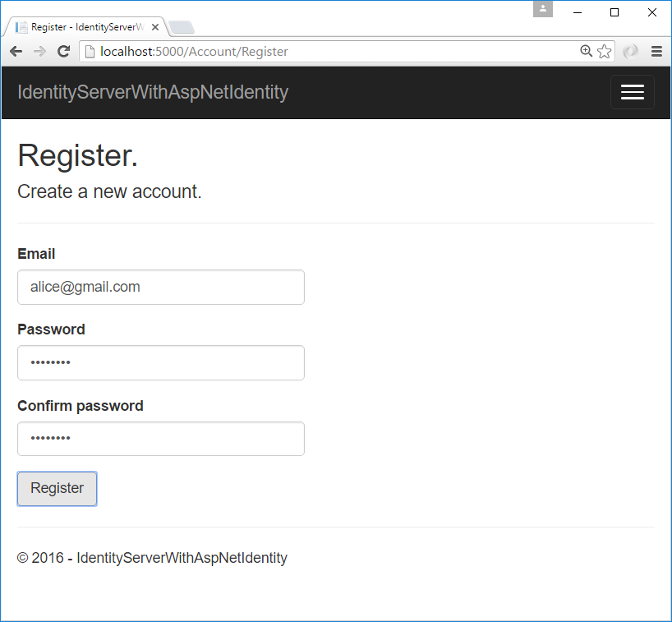Go back to the previous page
672x622 pixels.
tap(16, 52)
